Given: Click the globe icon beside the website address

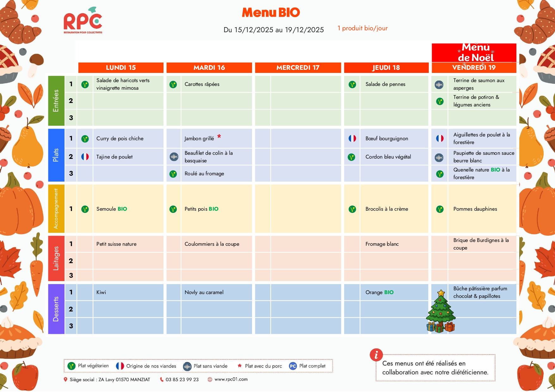Looking at the screenshot, I should click(x=210, y=379).
